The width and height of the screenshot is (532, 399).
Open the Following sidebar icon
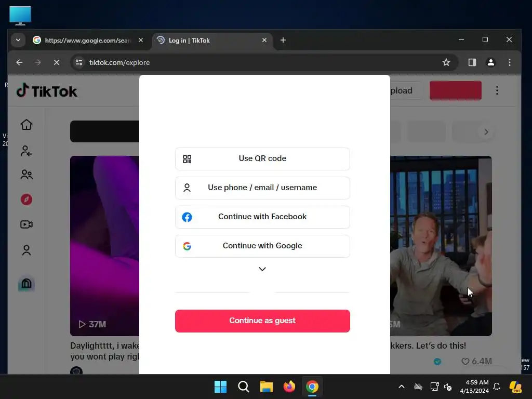(26, 151)
